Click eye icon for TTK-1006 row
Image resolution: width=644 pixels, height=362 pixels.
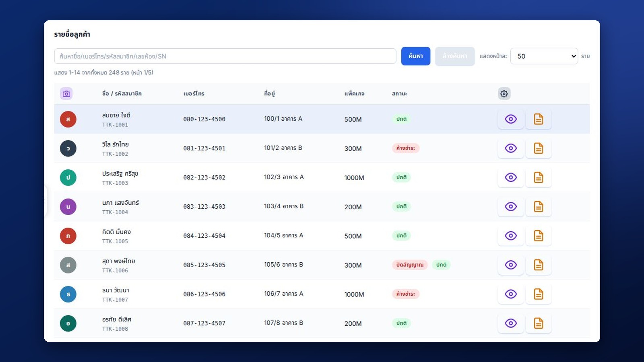(511, 265)
